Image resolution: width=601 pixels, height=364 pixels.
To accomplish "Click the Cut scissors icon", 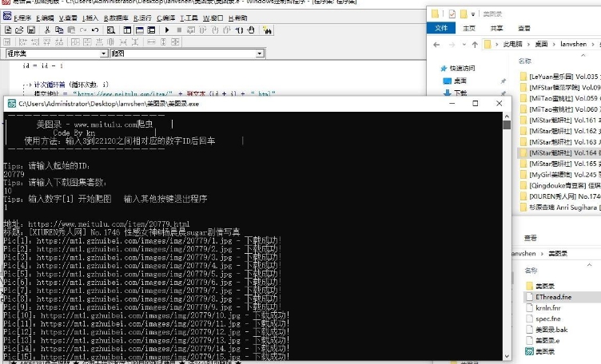I will coord(47,30).
